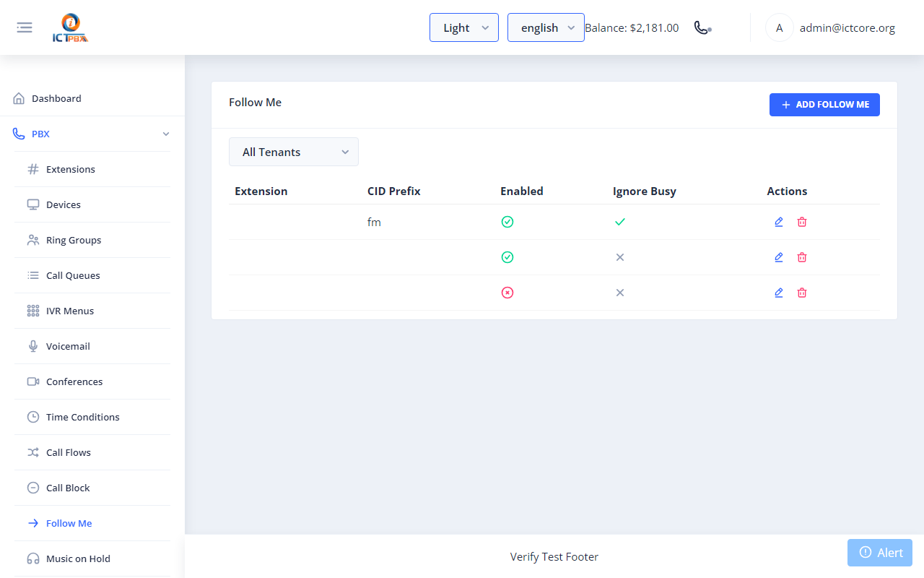Click the Ring Groups people icon

click(x=33, y=240)
